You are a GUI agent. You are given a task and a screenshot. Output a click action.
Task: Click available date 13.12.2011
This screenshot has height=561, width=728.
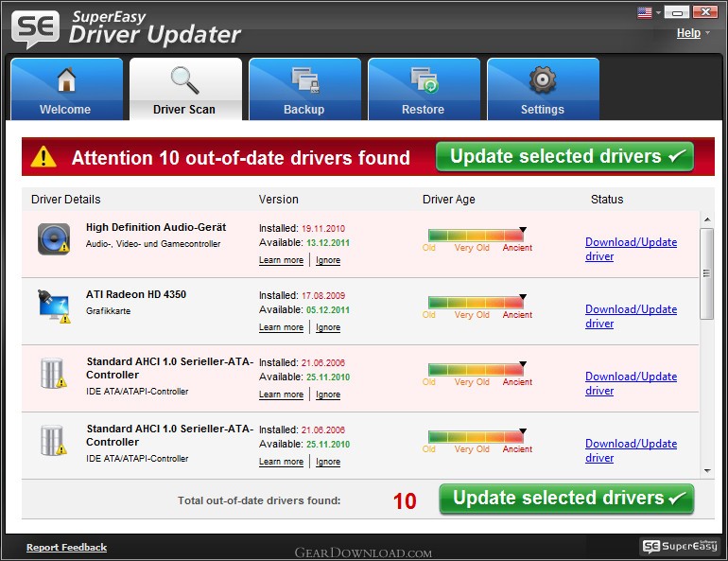(x=328, y=243)
